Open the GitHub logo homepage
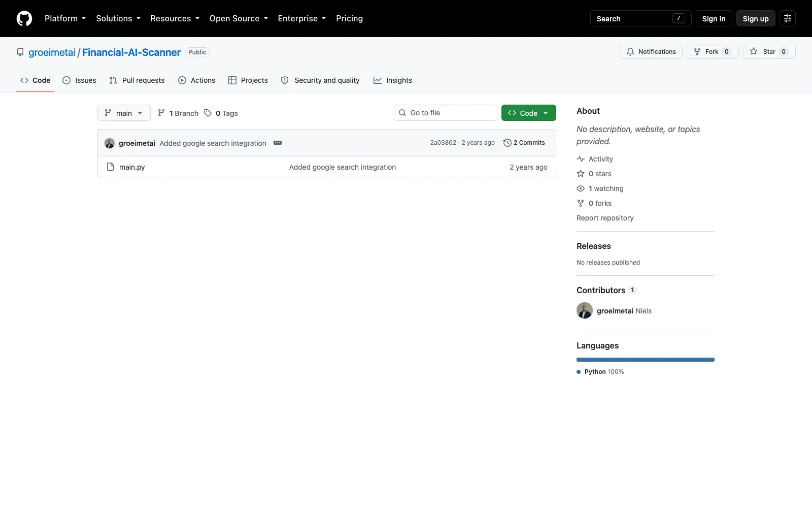 pos(24,19)
